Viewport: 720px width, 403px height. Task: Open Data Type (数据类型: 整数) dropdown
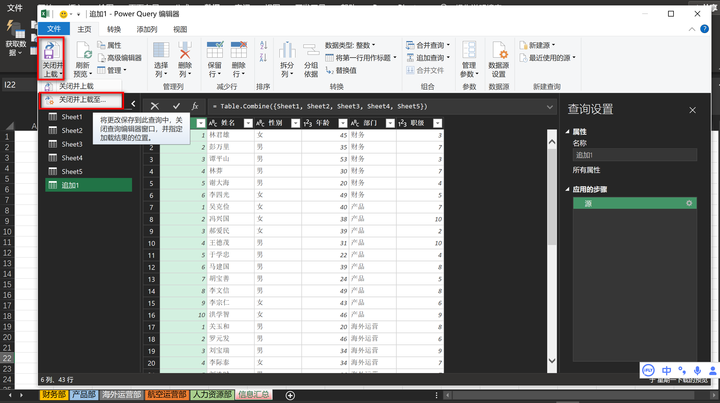tap(350, 45)
